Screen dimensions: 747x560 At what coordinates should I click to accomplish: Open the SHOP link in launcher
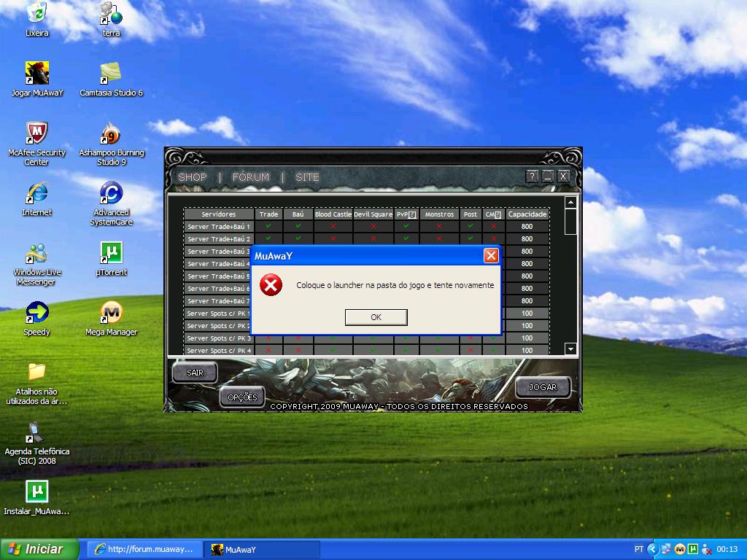pos(193,177)
